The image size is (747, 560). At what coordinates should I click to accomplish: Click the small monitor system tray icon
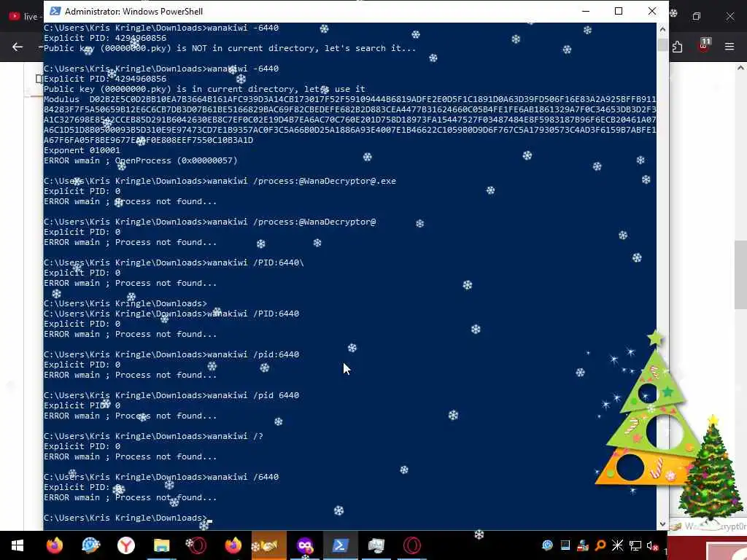(565, 545)
